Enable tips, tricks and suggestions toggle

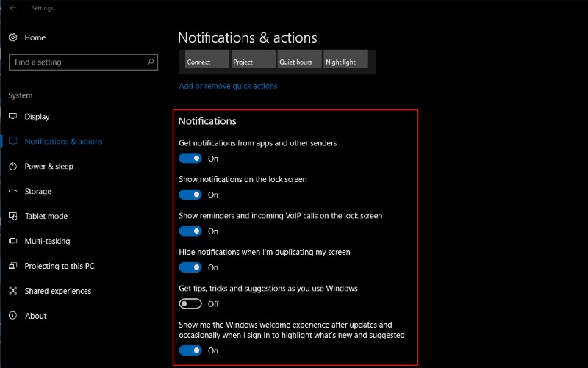(190, 303)
